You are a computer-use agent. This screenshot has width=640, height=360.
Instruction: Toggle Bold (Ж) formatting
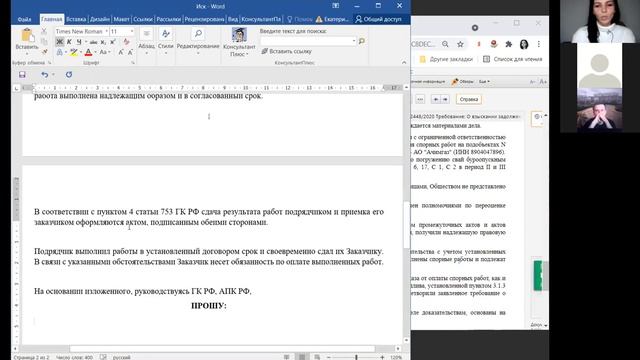tap(60, 42)
